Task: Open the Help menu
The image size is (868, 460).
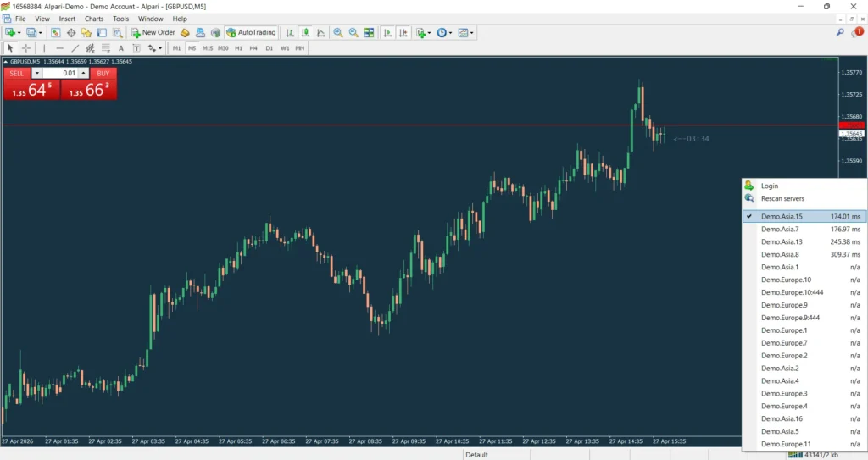Action: pos(180,19)
